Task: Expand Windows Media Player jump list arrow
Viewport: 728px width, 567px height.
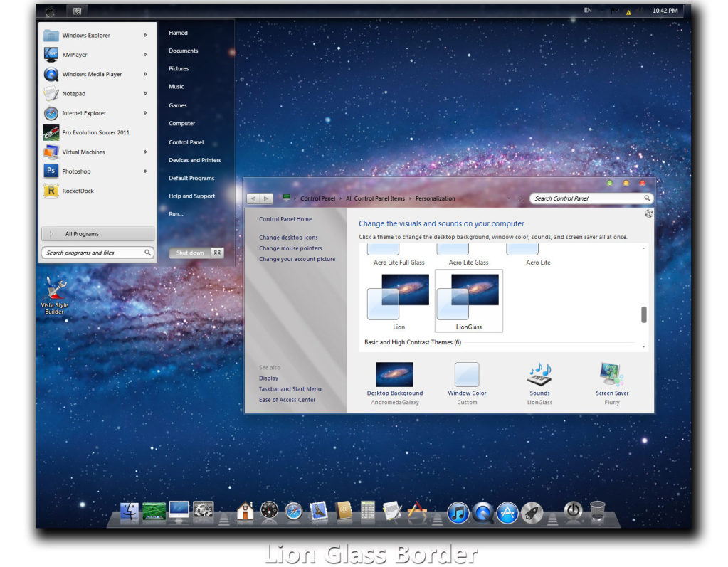Action: click(x=145, y=74)
